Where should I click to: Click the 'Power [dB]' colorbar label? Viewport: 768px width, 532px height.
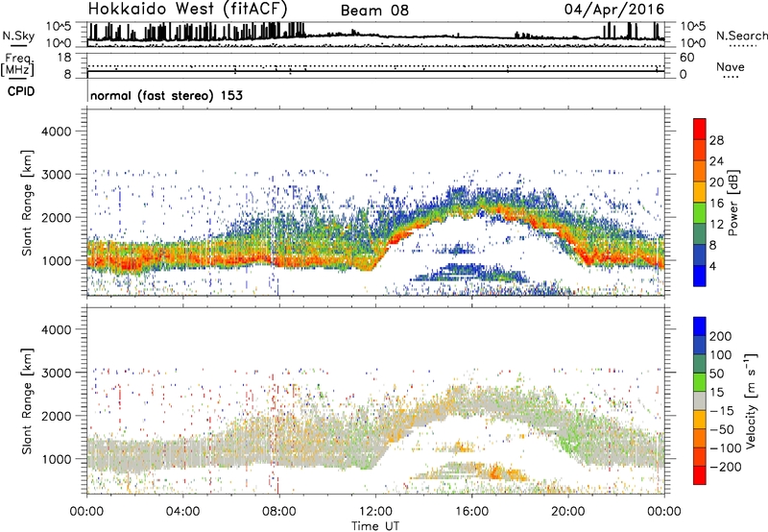(x=733, y=203)
